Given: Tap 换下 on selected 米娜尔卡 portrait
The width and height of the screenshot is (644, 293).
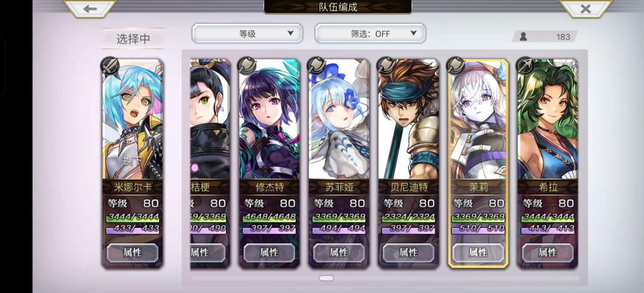Looking at the screenshot, I should (x=132, y=161).
